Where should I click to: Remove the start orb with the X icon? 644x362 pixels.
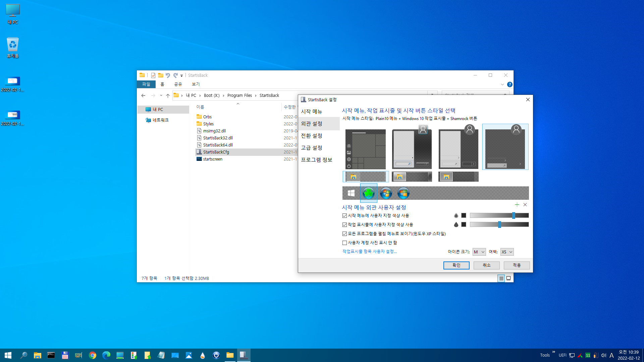point(525,205)
